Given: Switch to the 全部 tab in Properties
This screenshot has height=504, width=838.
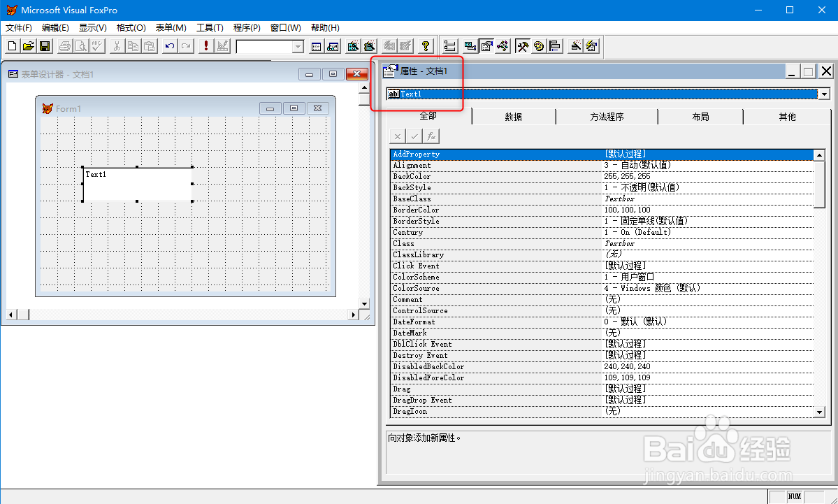Looking at the screenshot, I should 428,116.
